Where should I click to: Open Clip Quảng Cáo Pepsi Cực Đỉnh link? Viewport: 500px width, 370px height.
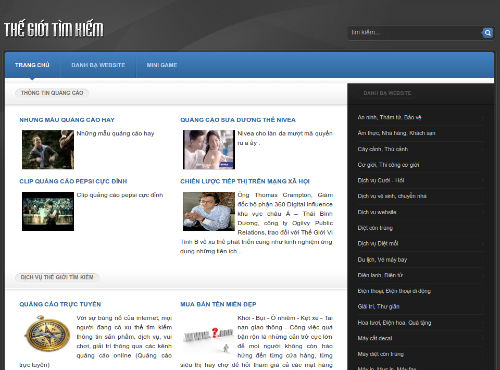coord(73,181)
